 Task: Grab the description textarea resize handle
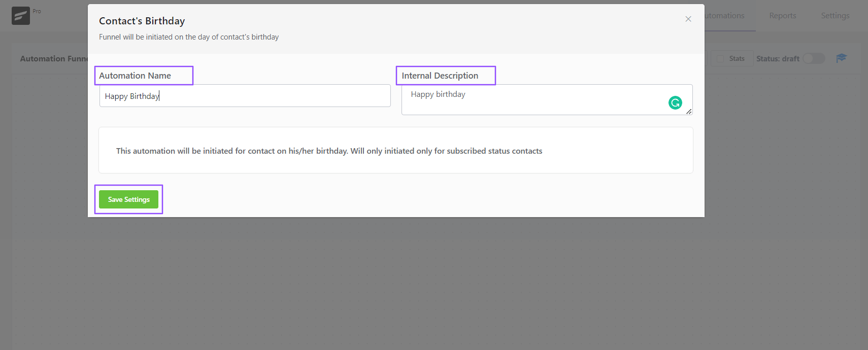pyautogui.click(x=689, y=112)
